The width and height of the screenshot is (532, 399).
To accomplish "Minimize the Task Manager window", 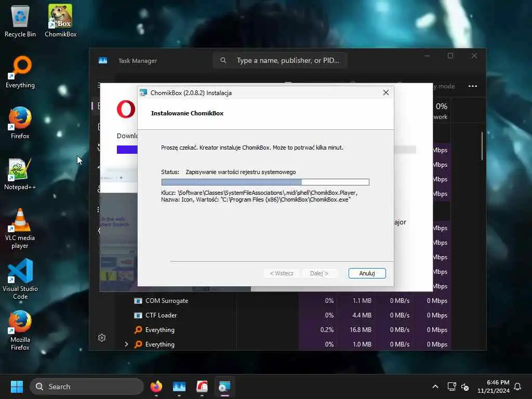I will click(427, 56).
